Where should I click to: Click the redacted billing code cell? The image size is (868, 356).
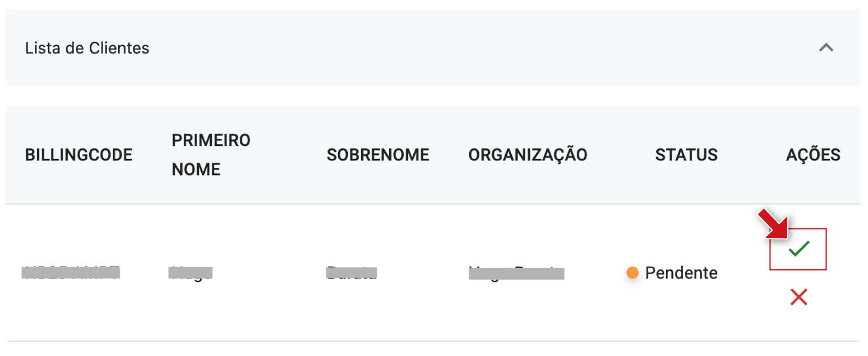[71, 273]
